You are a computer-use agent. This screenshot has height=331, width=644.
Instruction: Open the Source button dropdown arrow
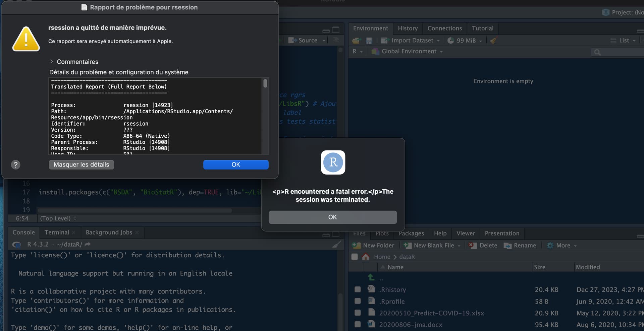(324, 41)
